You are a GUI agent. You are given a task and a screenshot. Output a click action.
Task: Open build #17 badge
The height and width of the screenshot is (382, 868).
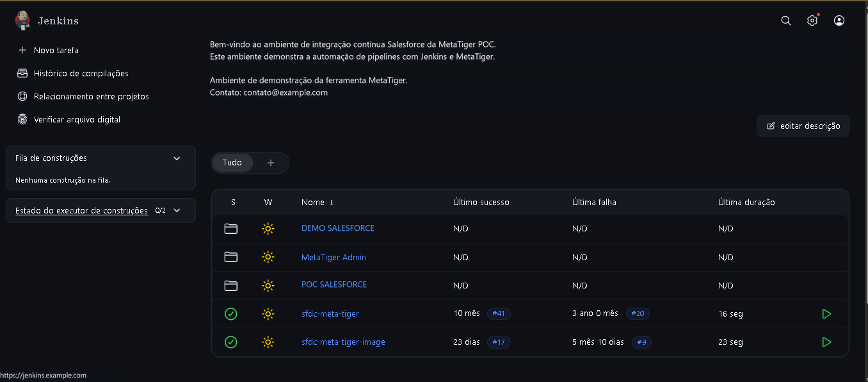[499, 342]
